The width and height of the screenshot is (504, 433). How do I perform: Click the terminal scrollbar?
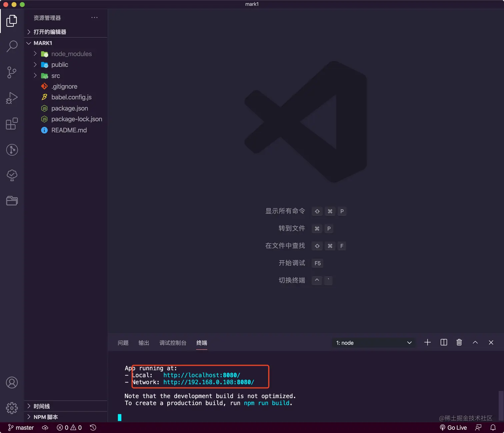tap(501, 406)
